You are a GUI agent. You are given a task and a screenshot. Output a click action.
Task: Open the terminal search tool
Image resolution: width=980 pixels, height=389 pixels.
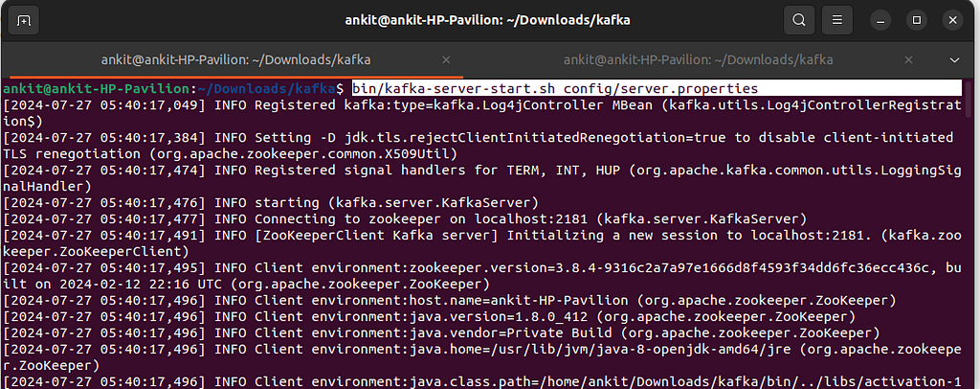click(799, 21)
